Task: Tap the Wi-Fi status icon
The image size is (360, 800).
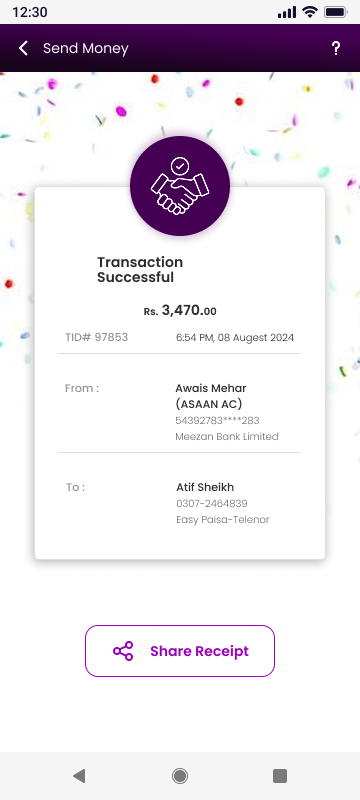Action: tap(310, 12)
